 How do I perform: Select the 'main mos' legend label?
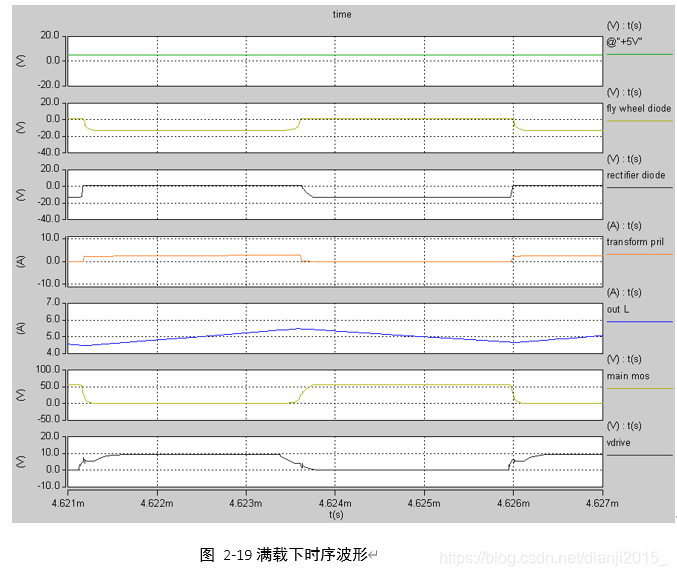tap(628, 376)
